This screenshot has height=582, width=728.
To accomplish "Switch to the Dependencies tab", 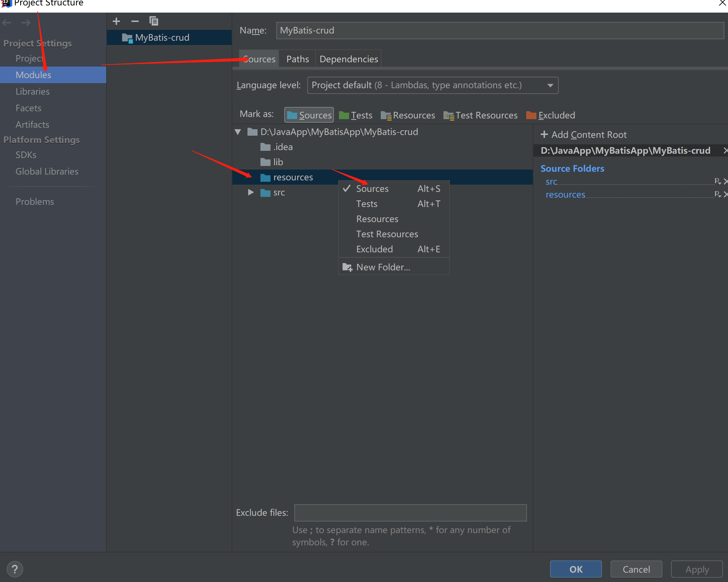I will tap(348, 59).
